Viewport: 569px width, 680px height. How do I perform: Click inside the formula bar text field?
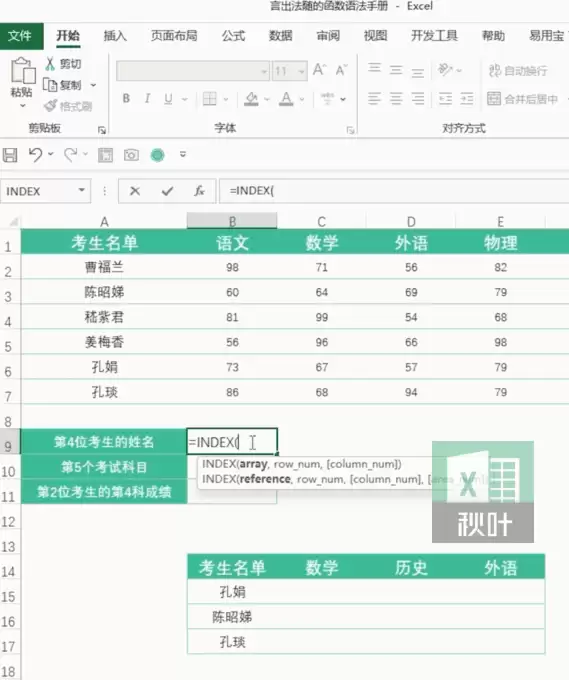(394, 191)
